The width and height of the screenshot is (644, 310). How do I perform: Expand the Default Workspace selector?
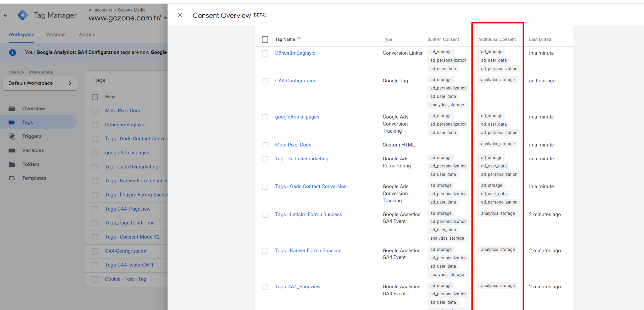[x=40, y=83]
